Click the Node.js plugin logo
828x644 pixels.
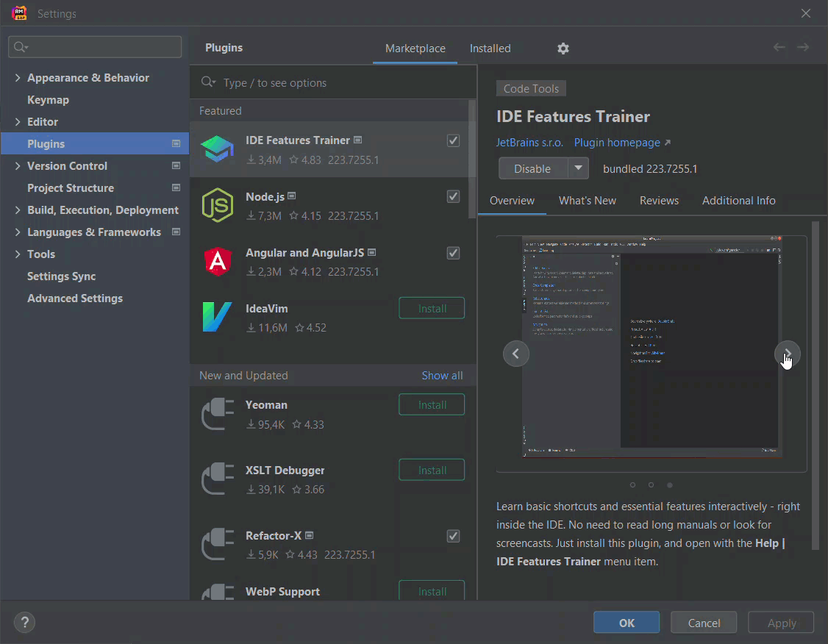tap(218, 205)
